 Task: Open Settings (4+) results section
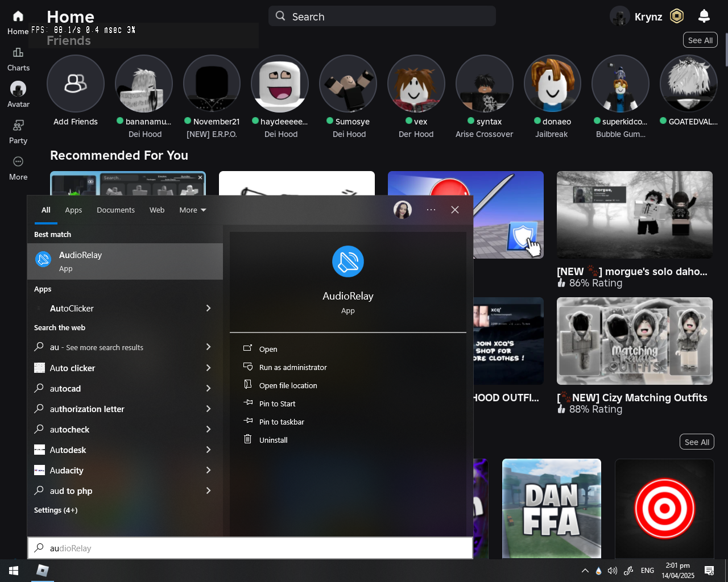56,510
